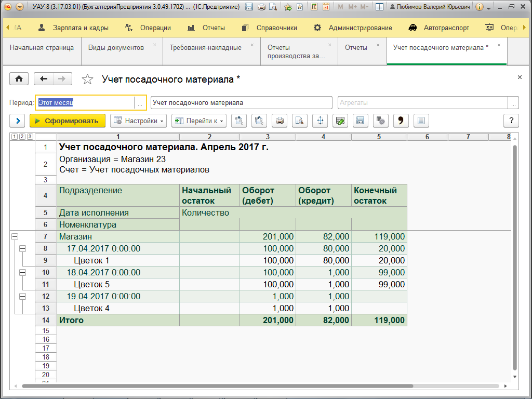Print the report from the report toolbar

pos(280,121)
